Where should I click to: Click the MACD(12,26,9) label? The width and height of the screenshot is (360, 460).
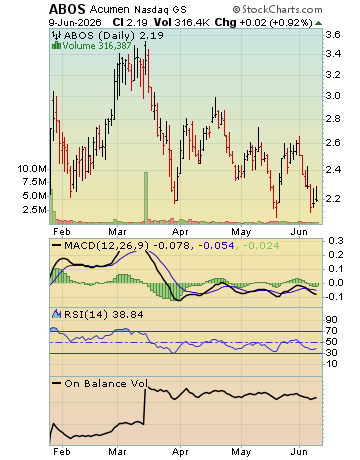pyautogui.click(x=107, y=246)
